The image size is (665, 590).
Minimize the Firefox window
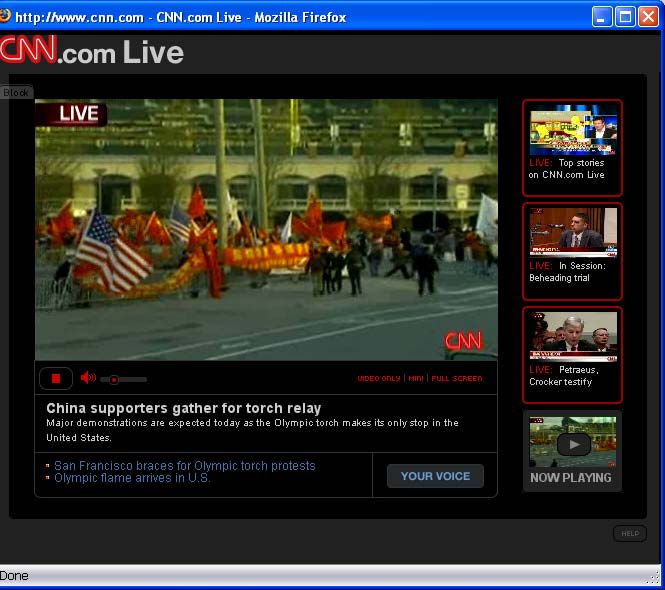click(602, 17)
